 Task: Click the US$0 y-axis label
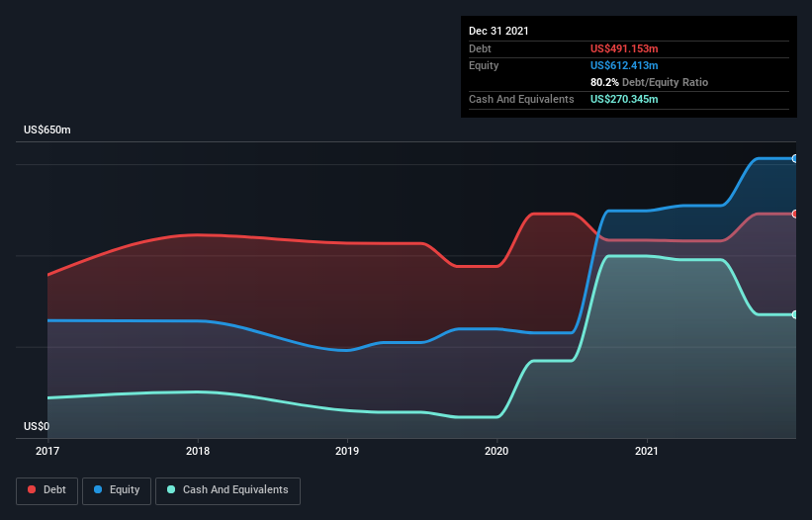[x=37, y=426]
